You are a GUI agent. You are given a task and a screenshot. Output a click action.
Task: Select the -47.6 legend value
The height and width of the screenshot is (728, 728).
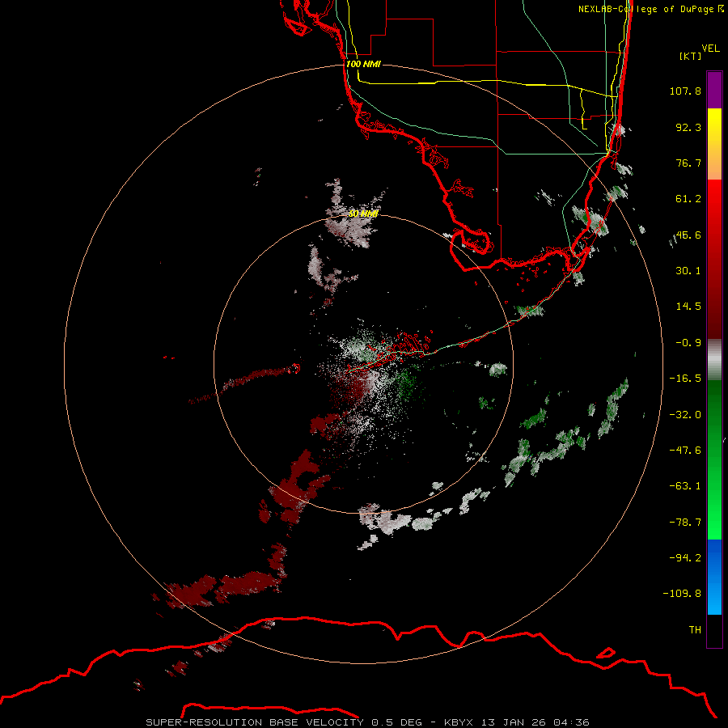point(685,451)
